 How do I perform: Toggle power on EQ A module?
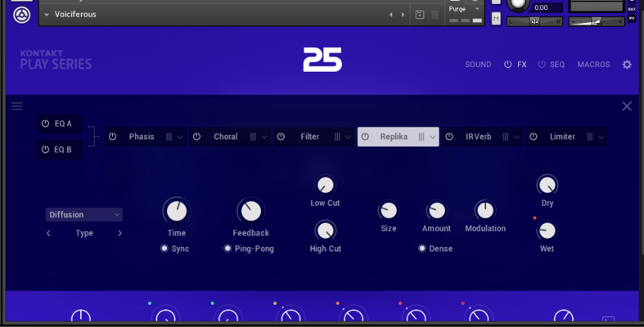pos(45,123)
